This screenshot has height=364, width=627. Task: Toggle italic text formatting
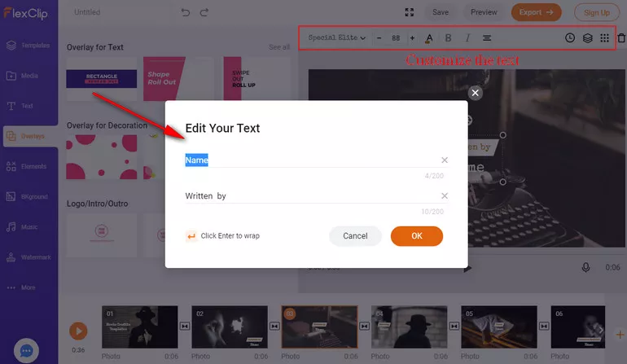click(467, 38)
